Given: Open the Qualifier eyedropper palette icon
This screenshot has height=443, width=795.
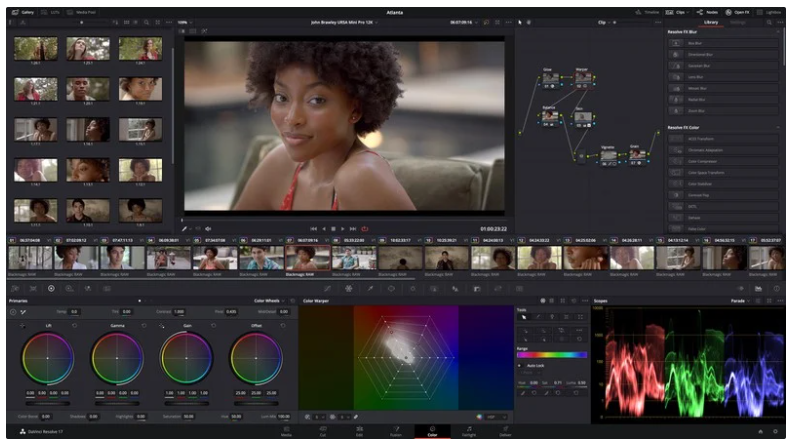Looking at the screenshot, I should 371,288.
